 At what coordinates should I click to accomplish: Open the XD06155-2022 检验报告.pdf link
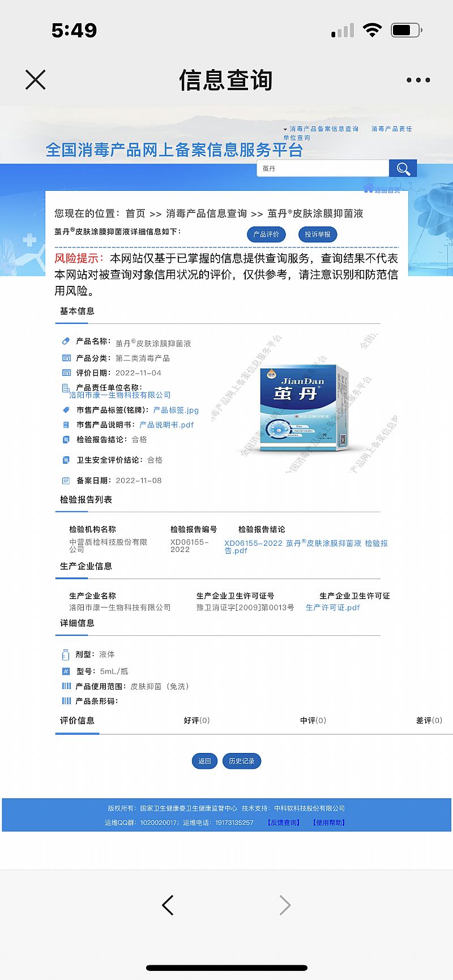(x=306, y=546)
